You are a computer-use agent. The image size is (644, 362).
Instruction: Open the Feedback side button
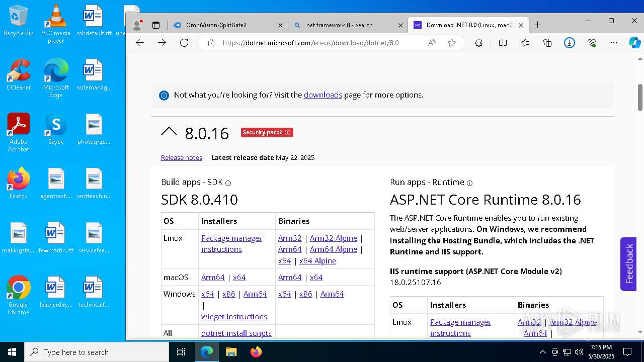[629, 264]
